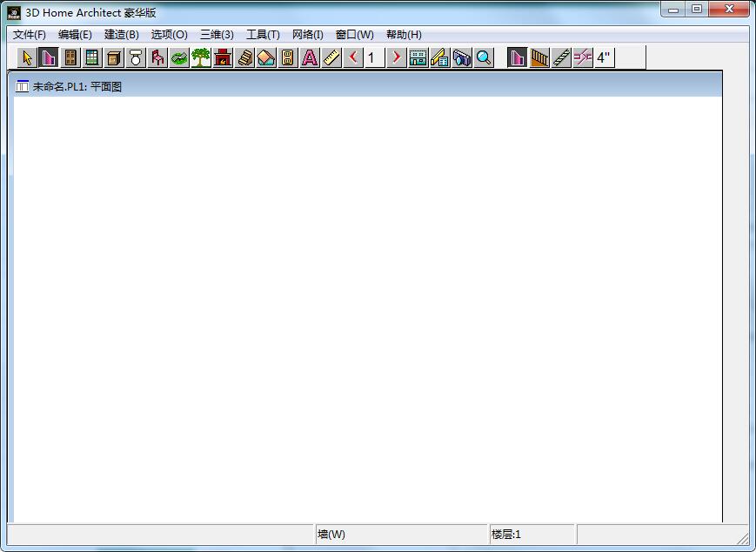Choose the door tool icon
This screenshot has height=552, width=756.
pyautogui.click(x=70, y=57)
